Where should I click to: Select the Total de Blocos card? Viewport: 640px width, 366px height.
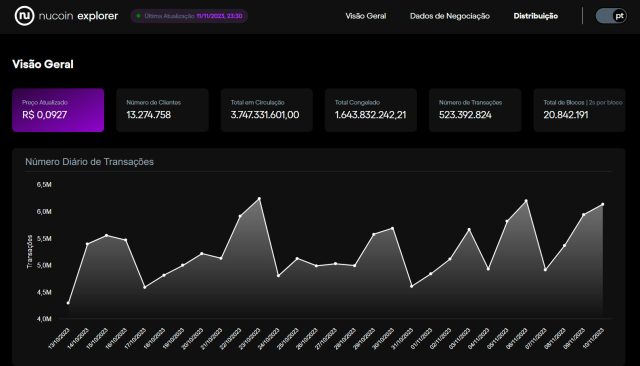[x=580, y=110]
